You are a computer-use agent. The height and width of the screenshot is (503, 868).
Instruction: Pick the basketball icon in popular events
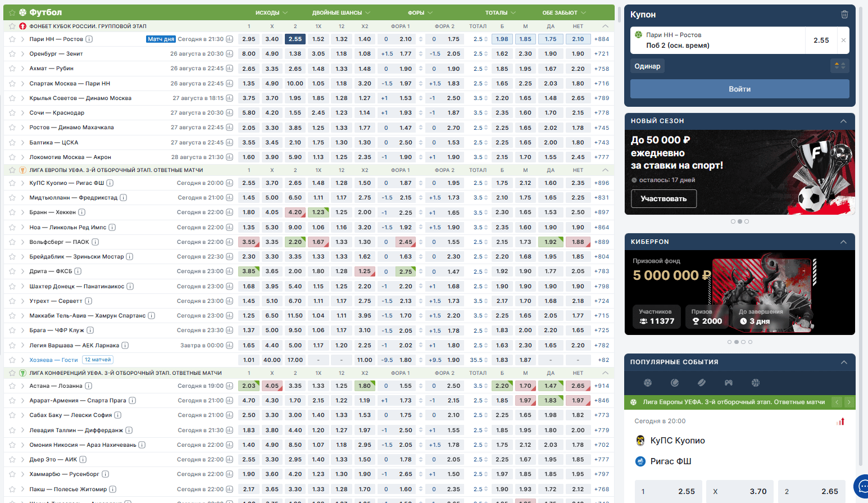pos(756,383)
